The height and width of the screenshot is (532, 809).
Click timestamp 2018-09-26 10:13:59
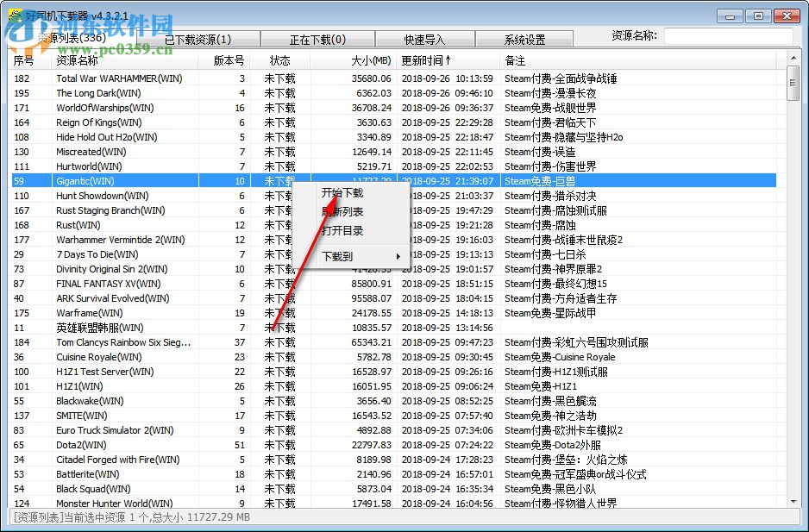click(x=448, y=78)
